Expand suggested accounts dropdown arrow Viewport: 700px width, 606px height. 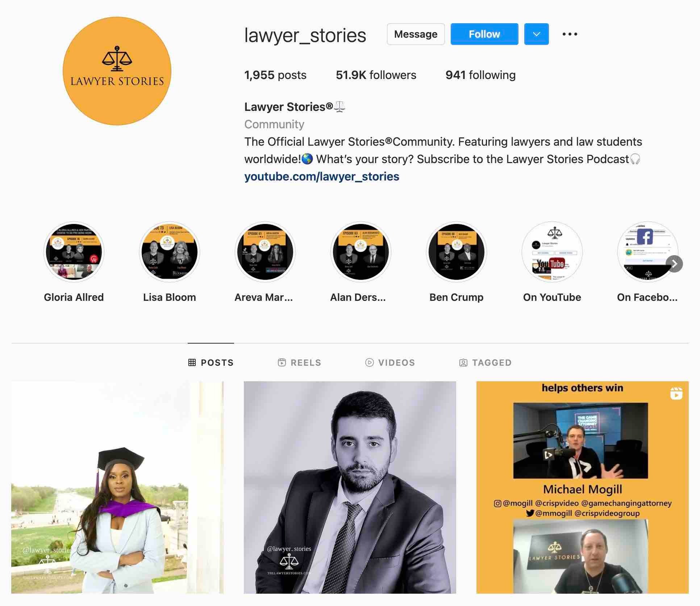click(x=536, y=34)
